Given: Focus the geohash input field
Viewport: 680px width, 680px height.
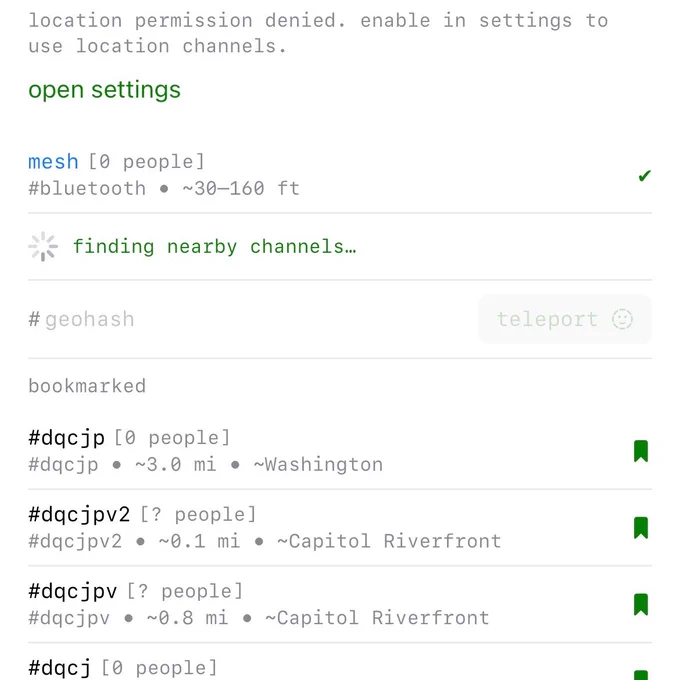Looking at the screenshot, I should (x=253, y=319).
